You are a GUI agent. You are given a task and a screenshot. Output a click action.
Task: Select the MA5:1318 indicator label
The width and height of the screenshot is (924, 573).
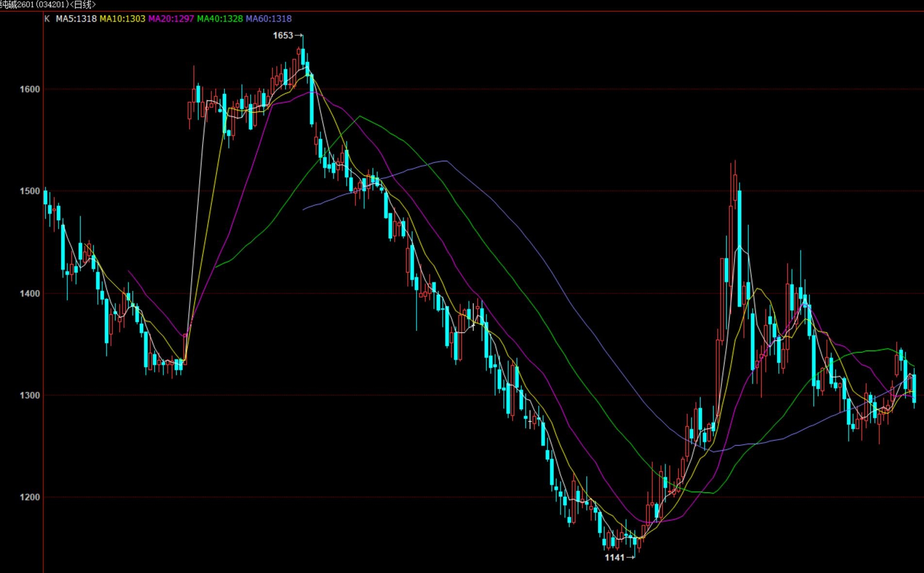(x=76, y=19)
